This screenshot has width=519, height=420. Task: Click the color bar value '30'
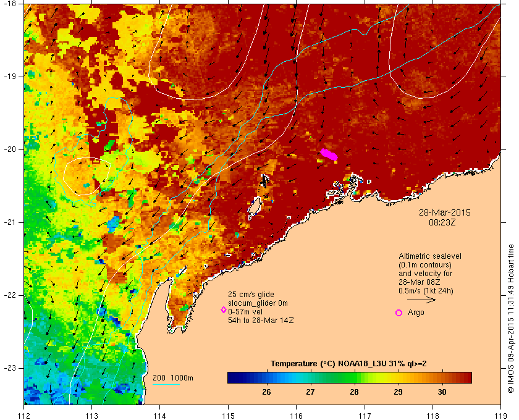(442, 392)
